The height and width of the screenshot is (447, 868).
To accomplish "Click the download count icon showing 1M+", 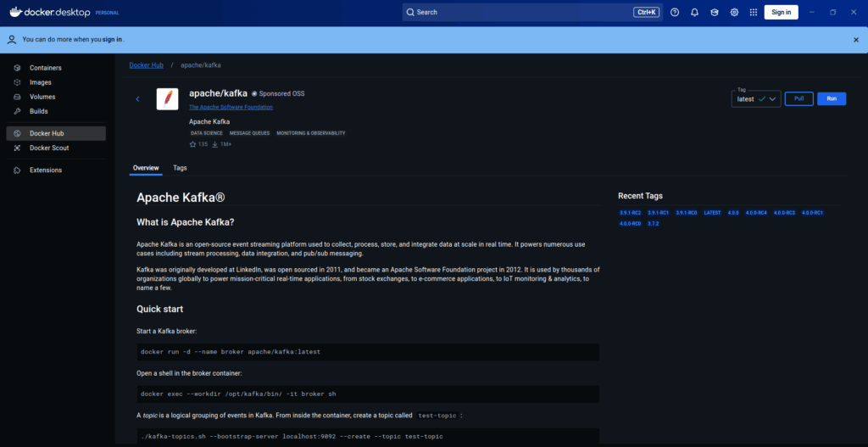I will point(214,144).
